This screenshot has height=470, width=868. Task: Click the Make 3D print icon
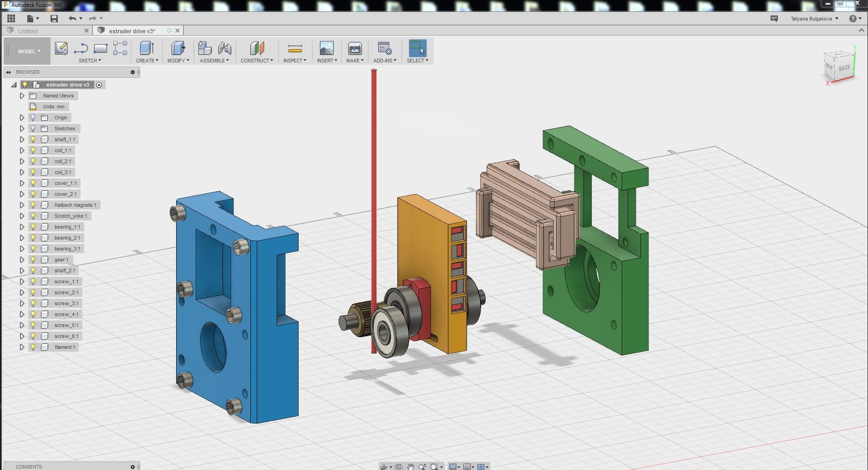coord(354,48)
